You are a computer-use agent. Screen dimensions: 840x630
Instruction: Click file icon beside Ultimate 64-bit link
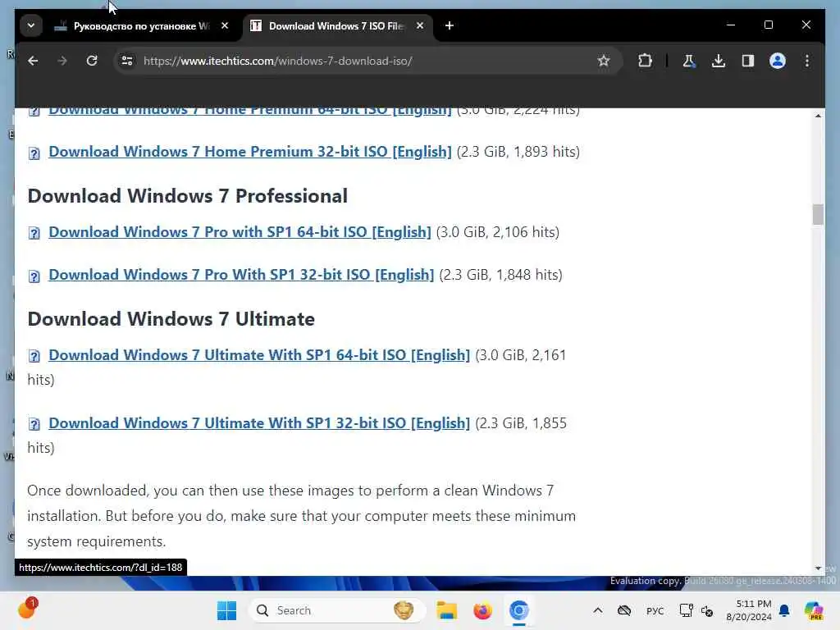(x=34, y=356)
